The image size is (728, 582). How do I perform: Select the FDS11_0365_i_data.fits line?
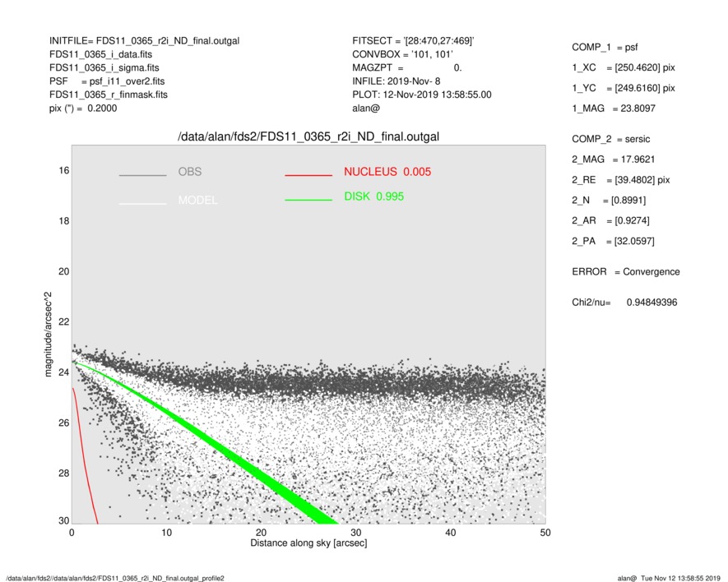pyautogui.click(x=100, y=54)
